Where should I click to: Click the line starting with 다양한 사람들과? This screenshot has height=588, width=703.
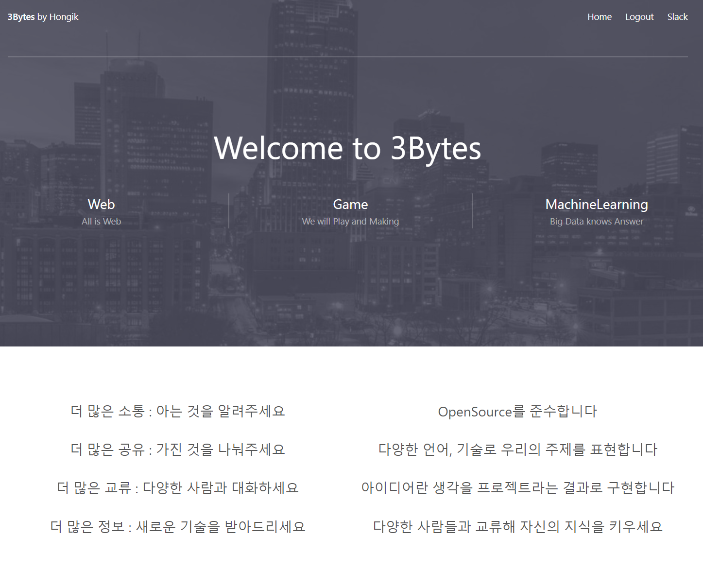(x=517, y=527)
